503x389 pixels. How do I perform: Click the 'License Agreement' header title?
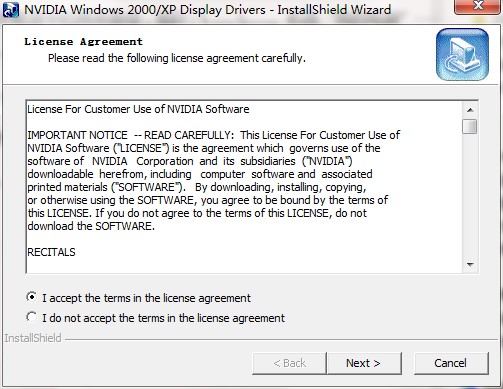coord(83,42)
